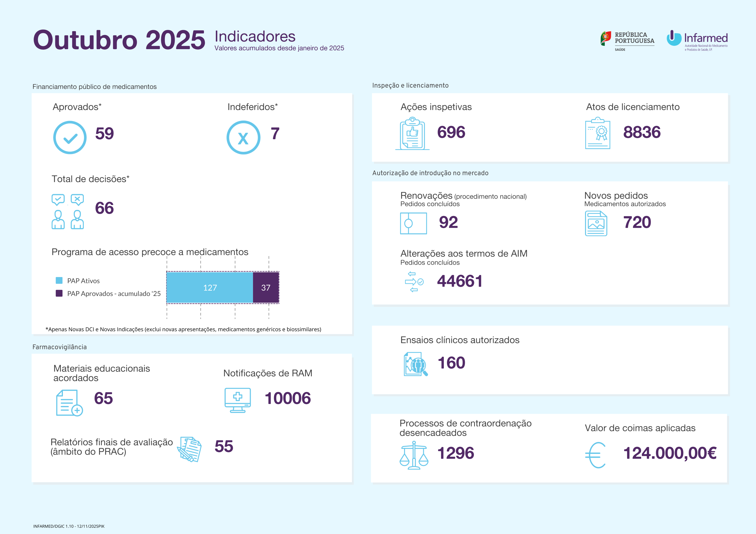The image size is (756, 534).
Task: Click the Relatórios finais PRAC papers icon
Action: [x=190, y=449]
